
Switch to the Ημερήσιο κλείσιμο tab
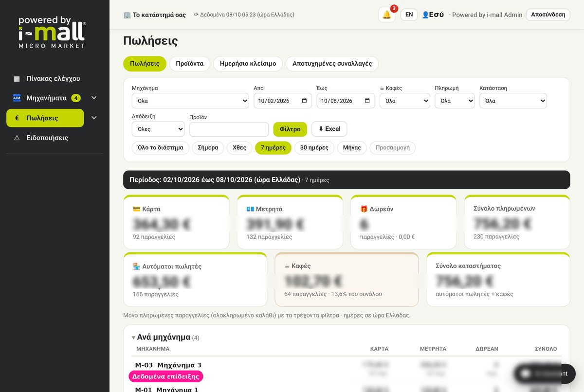[x=248, y=64]
